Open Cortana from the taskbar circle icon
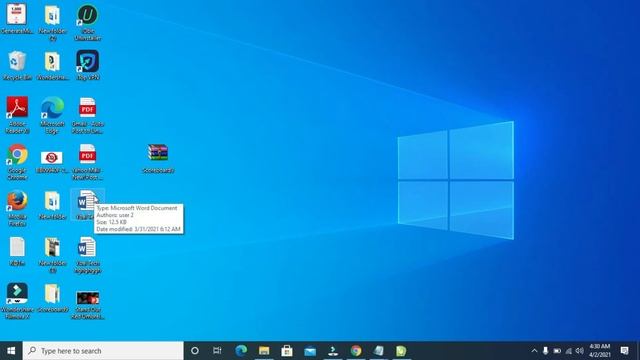Image resolution: width=640 pixels, height=360 pixels. click(195, 351)
